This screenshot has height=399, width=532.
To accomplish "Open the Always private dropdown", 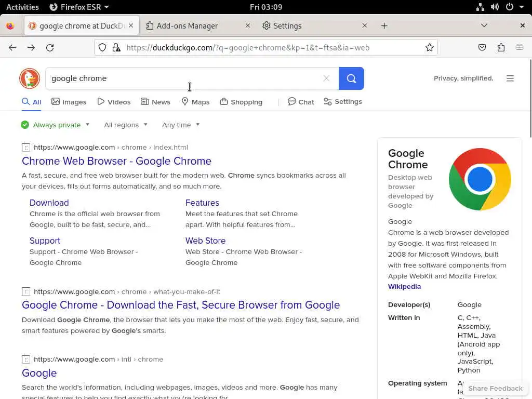I will point(55,125).
